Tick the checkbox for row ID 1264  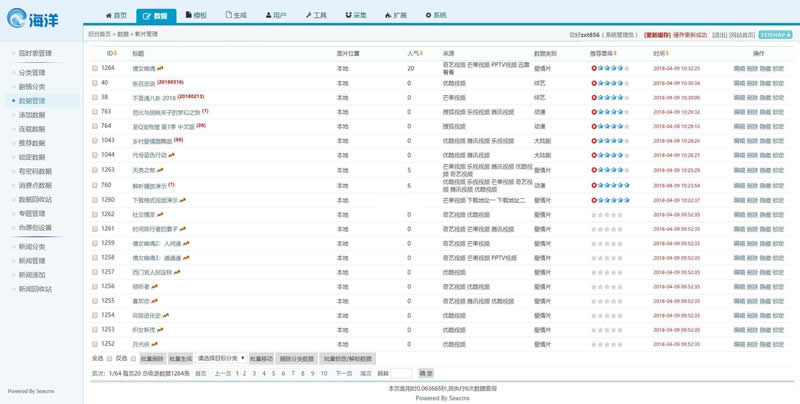tap(95, 68)
